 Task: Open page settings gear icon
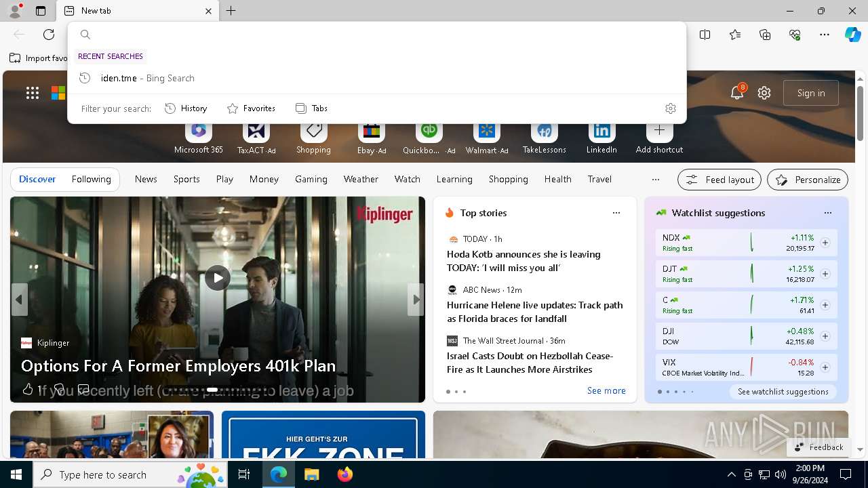[764, 93]
